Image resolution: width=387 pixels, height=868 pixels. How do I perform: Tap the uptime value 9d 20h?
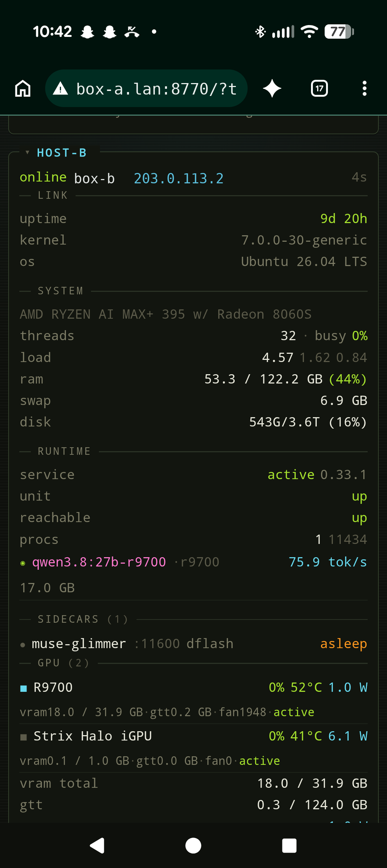pos(344,218)
